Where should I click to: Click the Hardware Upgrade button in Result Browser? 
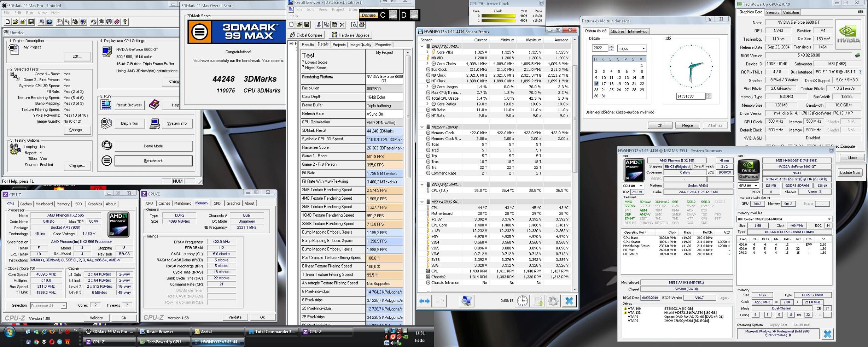pyautogui.click(x=350, y=35)
